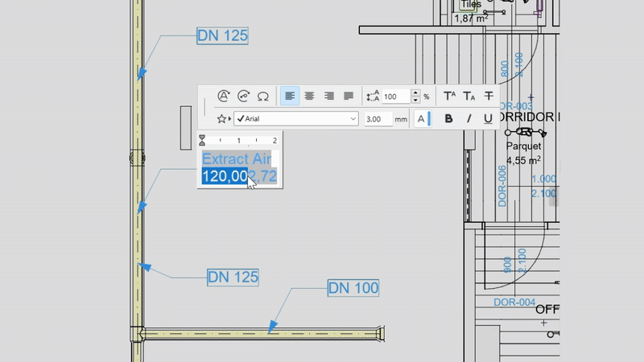Toggle right text alignment
The height and width of the screenshot is (362, 644).
(x=328, y=96)
